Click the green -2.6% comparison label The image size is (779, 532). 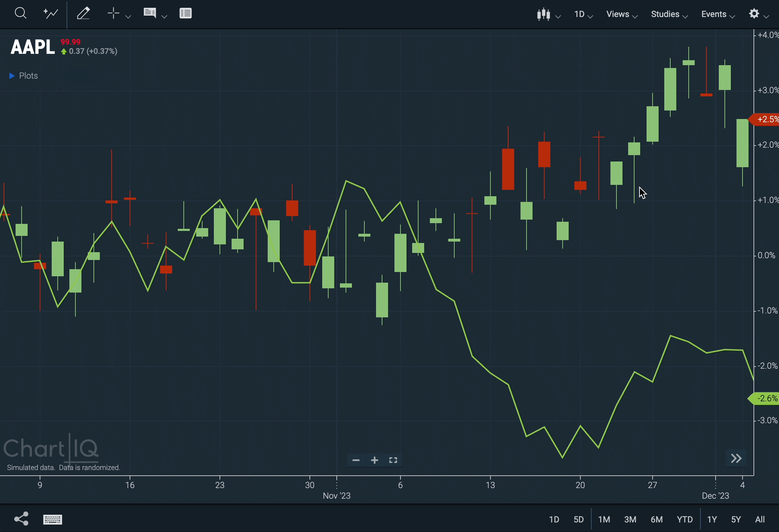(x=764, y=398)
